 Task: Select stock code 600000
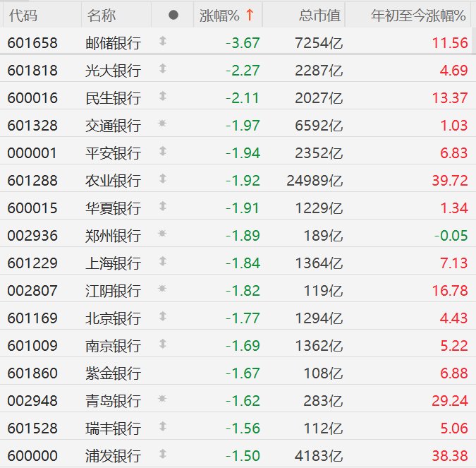tap(32, 456)
